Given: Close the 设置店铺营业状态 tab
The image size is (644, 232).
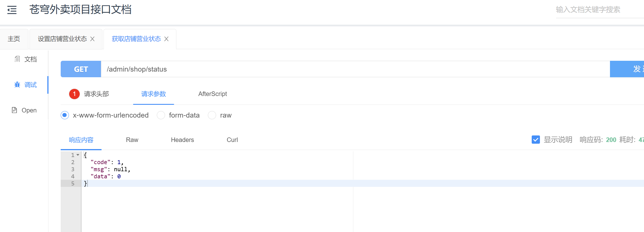Looking at the screenshot, I should [92, 39].
